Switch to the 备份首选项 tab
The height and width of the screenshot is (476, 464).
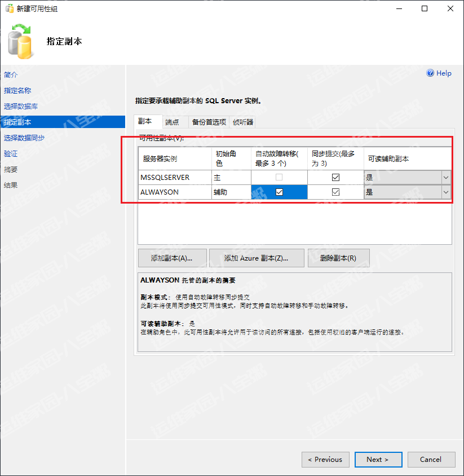[209, 122]
